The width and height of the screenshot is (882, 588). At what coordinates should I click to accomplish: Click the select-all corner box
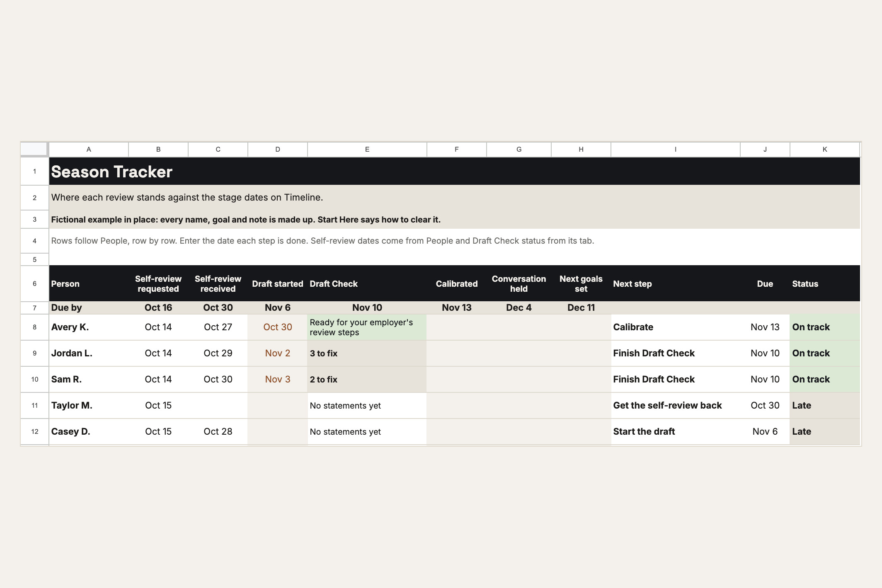pyautogui.click(x=34, y=149)
